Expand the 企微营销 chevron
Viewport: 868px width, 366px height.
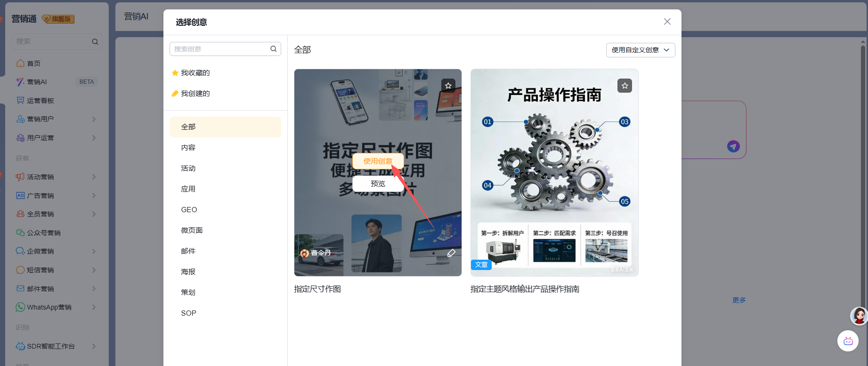coord(94,251)
